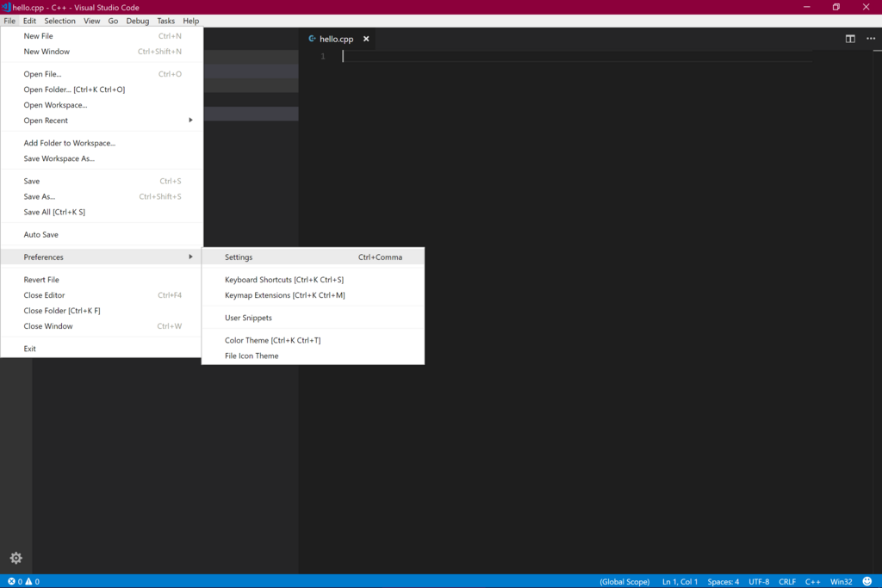The width and height of the screenshot is (882, 588).
Task: Open the View menu
Action: point(91,21)
